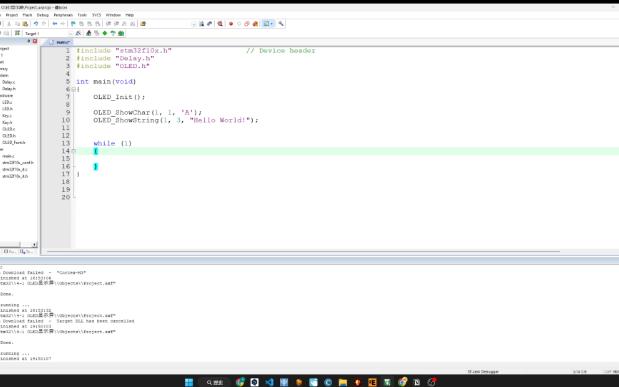Toggle the bookmark flag icon
The image size is (619, 387).
[73, 24]
